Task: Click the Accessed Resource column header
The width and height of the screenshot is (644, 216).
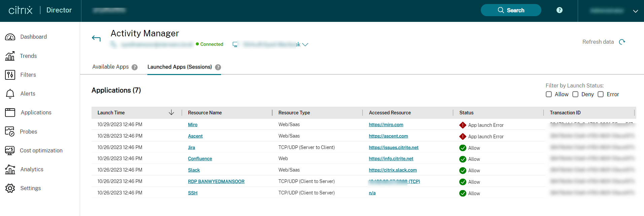Action: [x=390, y=113]
